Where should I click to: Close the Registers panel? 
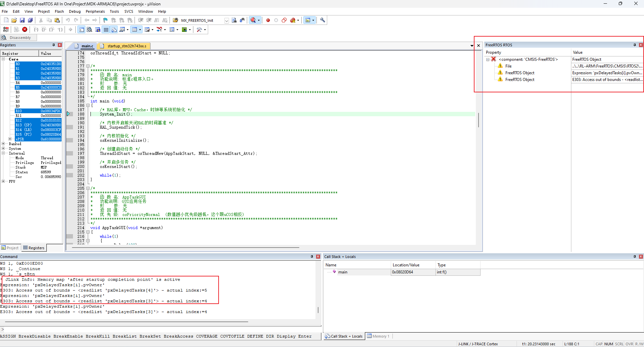coord(60,45)
